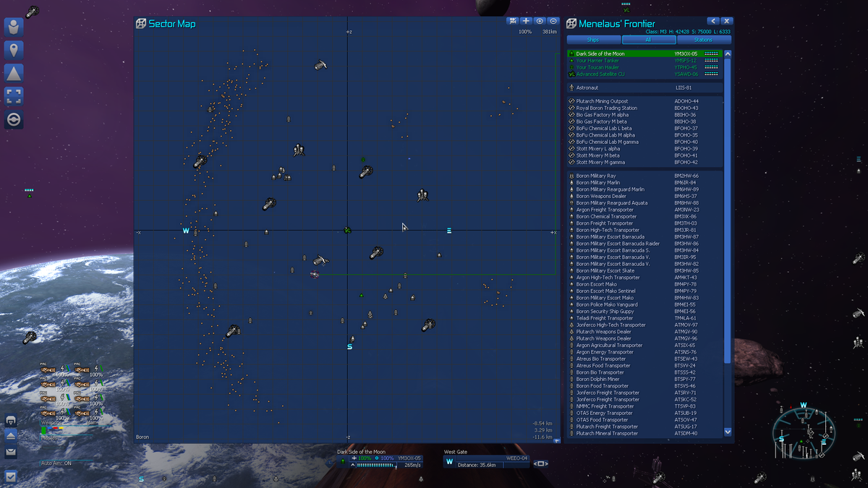Select Boron Dolphin Miner ship
The width and height of the screenshot is (868, 488).
(645, 380)
